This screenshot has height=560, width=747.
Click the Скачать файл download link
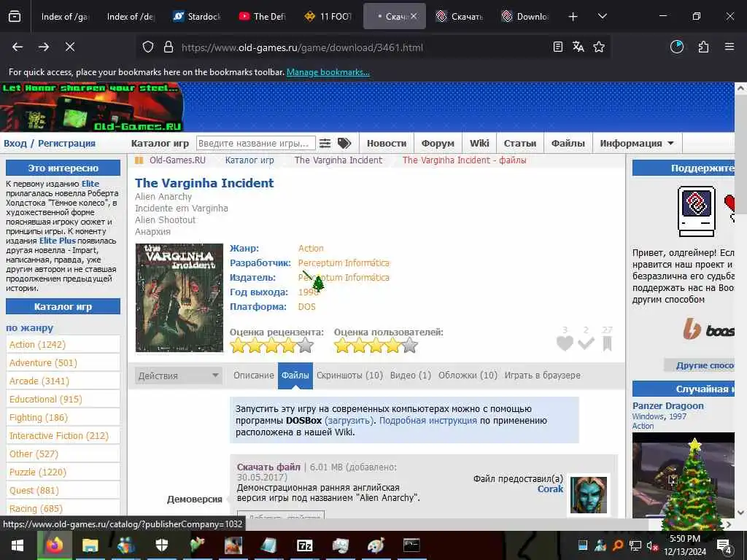268,467
